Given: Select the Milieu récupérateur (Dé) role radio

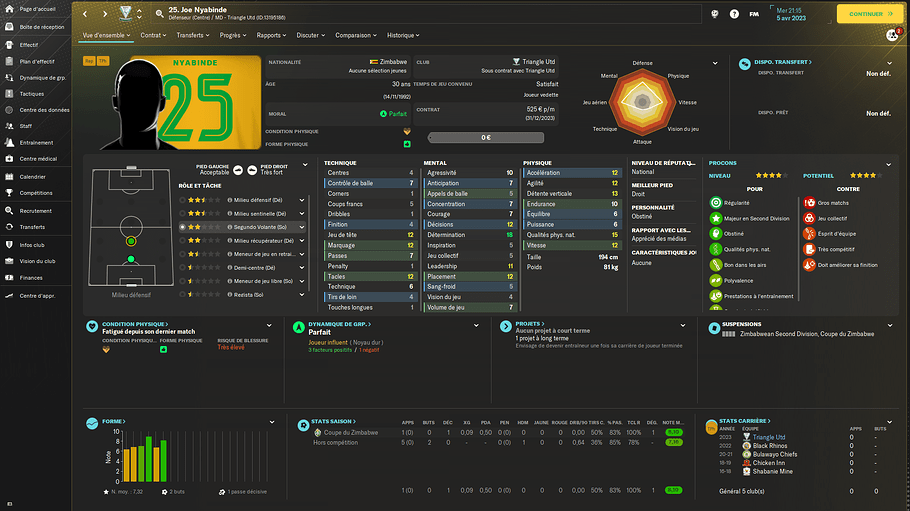Looking at the screenshot, I should (182, 240).
